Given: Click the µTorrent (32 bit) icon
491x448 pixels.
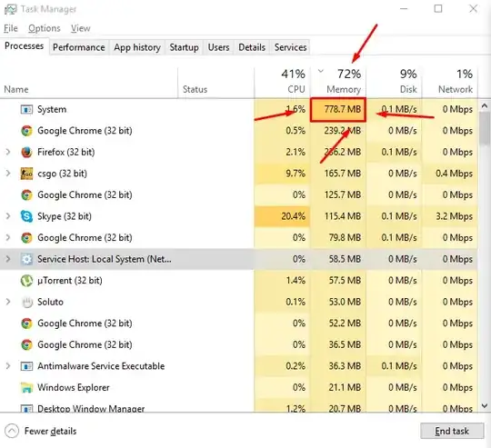Looking at the screenshot, I should [x=26, y=280].
